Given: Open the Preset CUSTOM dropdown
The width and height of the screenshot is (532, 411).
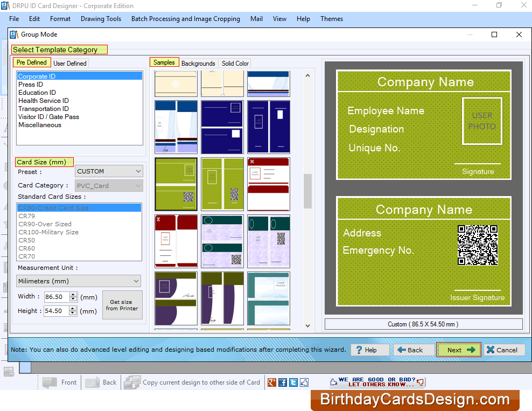Looking at the screenshot, I should pyautogui.click(x=109, y=171).
